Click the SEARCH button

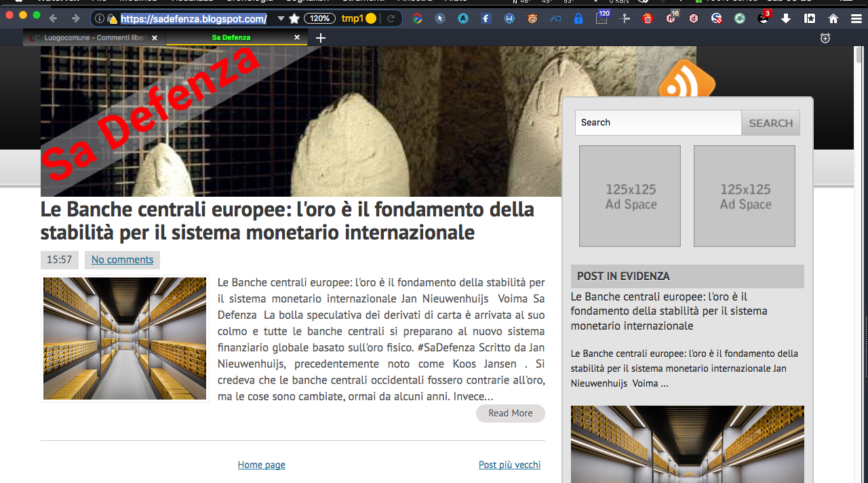point(770,123)
